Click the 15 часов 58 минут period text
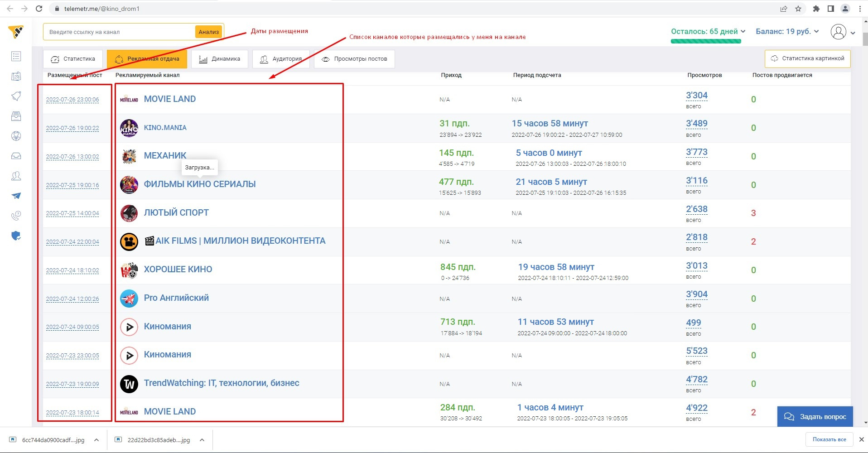 550,123
